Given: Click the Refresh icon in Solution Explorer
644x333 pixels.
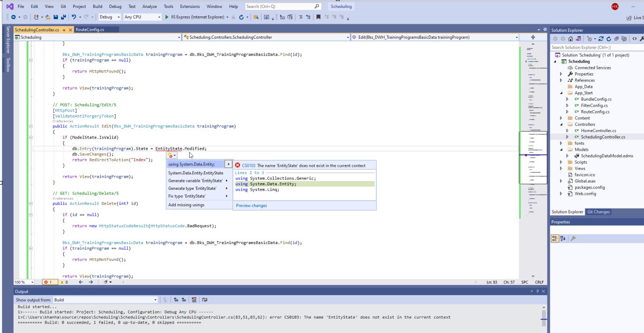Looking at the screenshot, I should point(609,39).
